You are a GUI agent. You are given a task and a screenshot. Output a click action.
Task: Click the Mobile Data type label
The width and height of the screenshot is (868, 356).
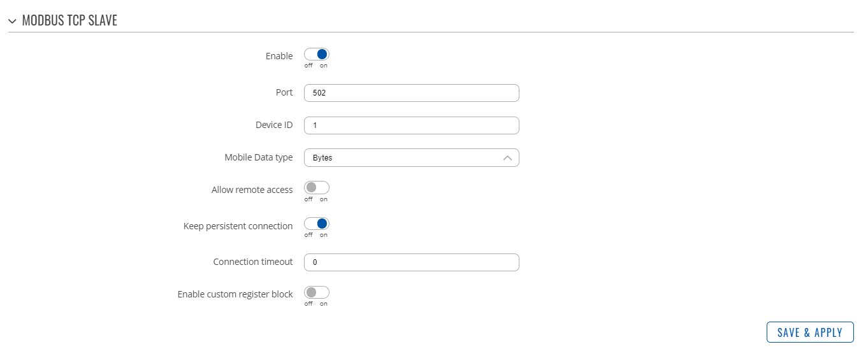tap(259, 157)
